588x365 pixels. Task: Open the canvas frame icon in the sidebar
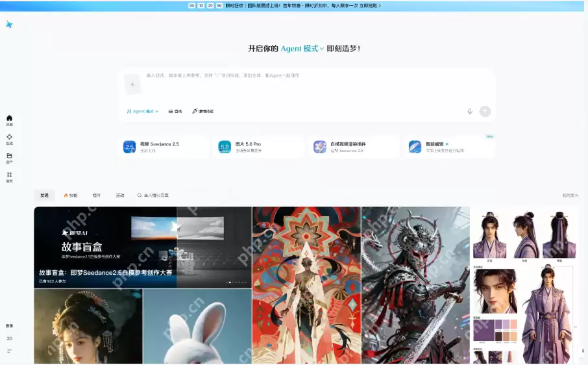[x=9, y=175]
